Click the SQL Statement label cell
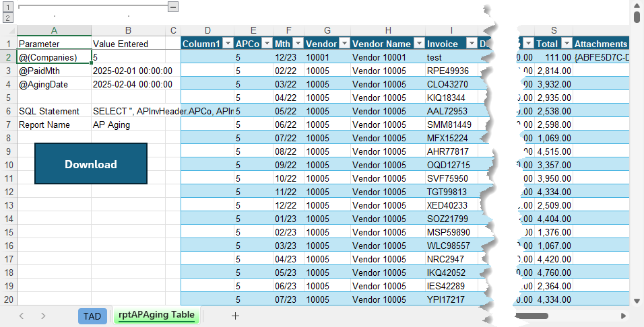This screenshot has width=644, height=327. tap(54, 111)
